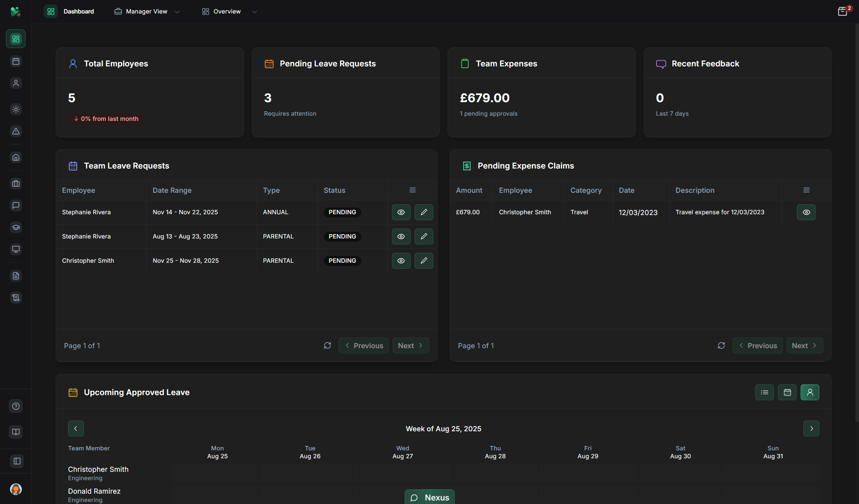Switch Upcoming Approved Leave to calendar view

[787, 392]
